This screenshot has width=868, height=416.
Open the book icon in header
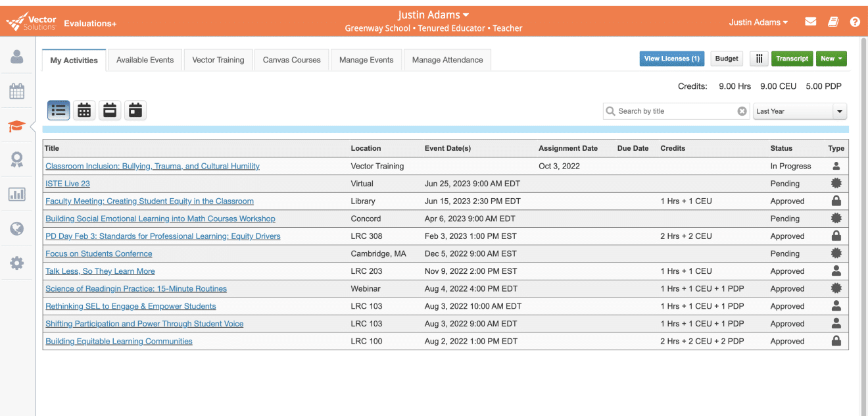[833, 22]
